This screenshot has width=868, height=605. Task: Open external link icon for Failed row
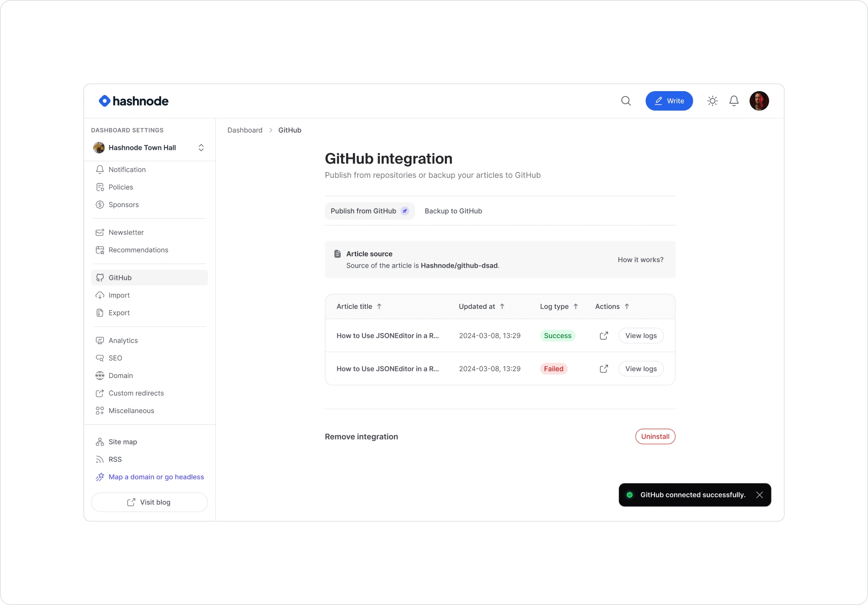click(x=604, y=368)
